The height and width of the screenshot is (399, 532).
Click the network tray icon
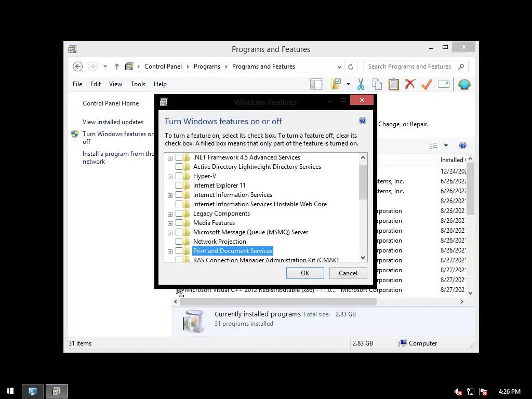(x=470, y=392)
